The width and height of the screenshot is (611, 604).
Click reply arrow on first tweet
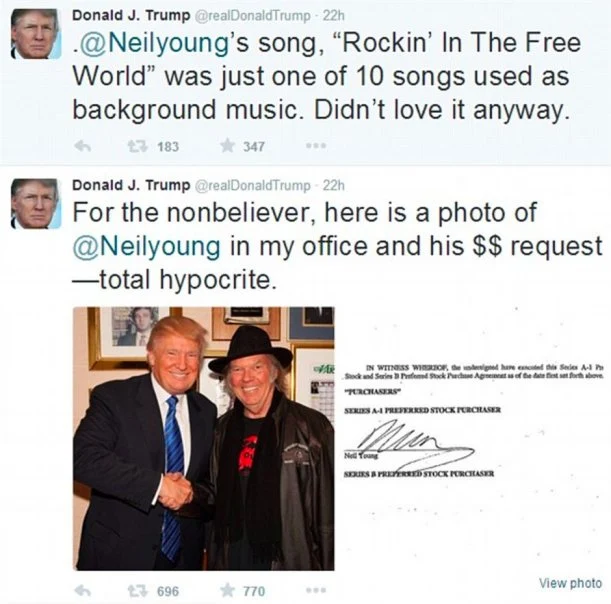tap(83, 147)
